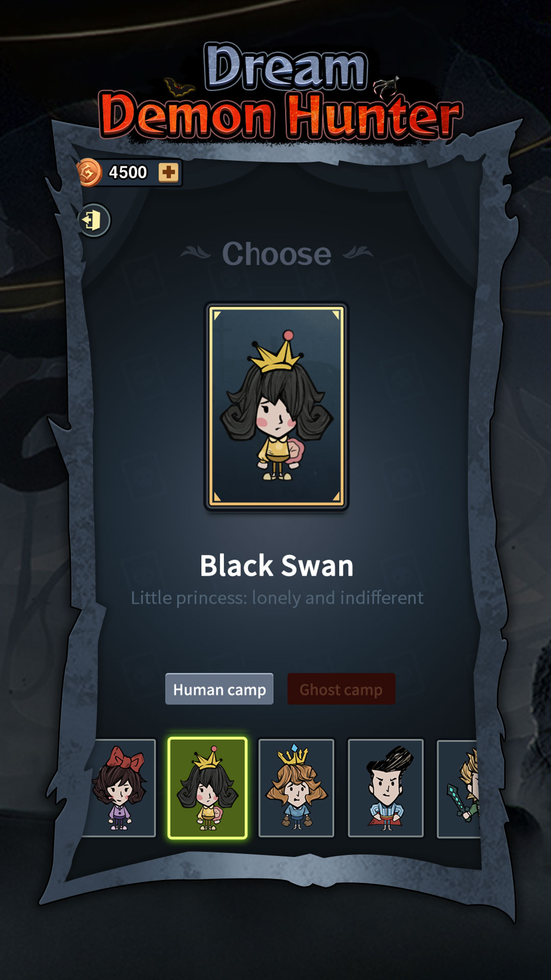Select the highlighted Black Swan thumbnail
The height and width of the screenshot is (980, 551).
click(x=208, y=788)
